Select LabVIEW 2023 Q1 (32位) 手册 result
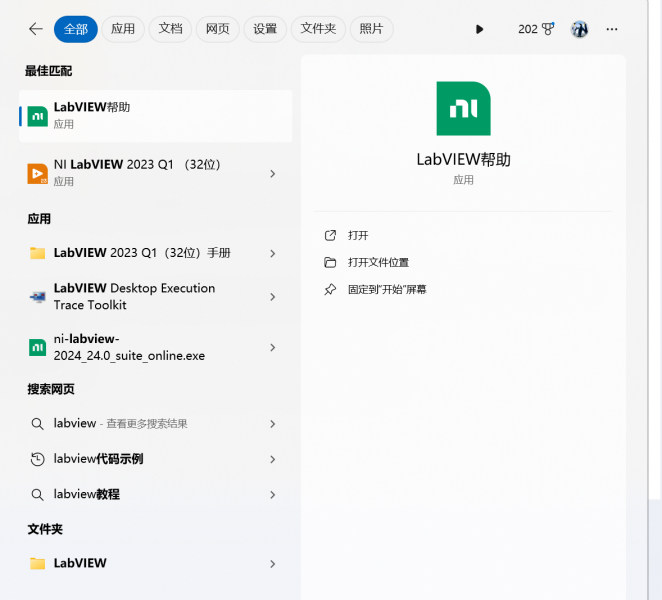Screen dimensions: 662x600 coord(142,253)
